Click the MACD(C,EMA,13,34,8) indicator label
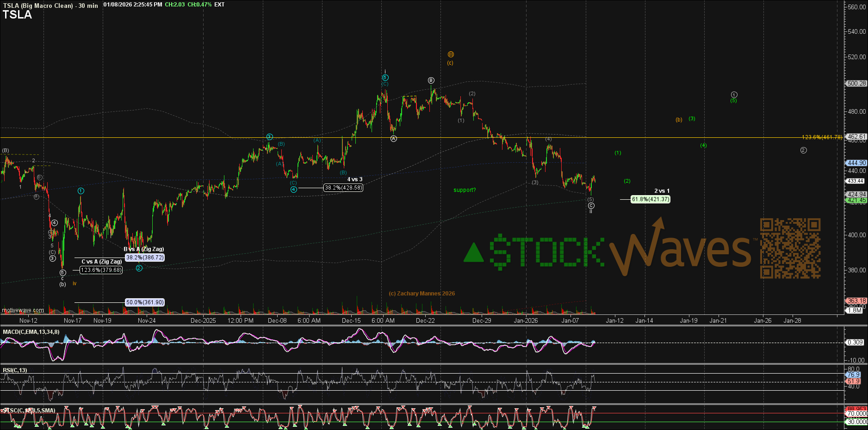The height and width of the screenshot is (430, 868). pos(31,332)
